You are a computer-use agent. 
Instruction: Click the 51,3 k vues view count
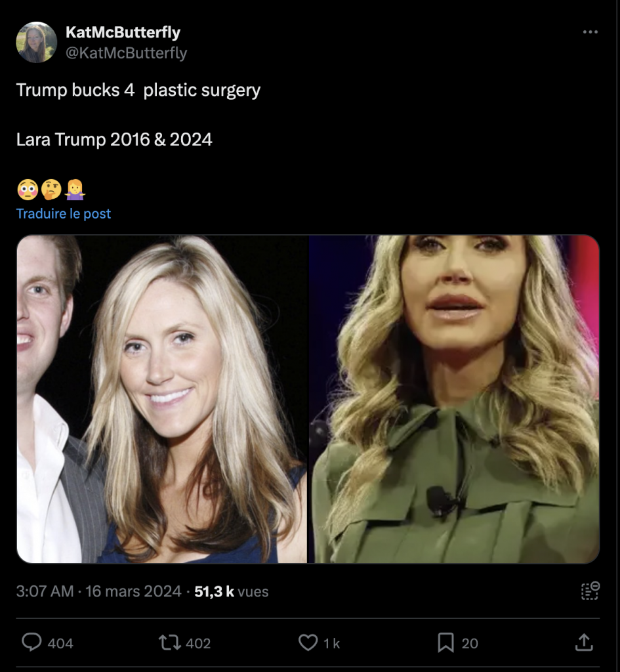pos(231,591)
